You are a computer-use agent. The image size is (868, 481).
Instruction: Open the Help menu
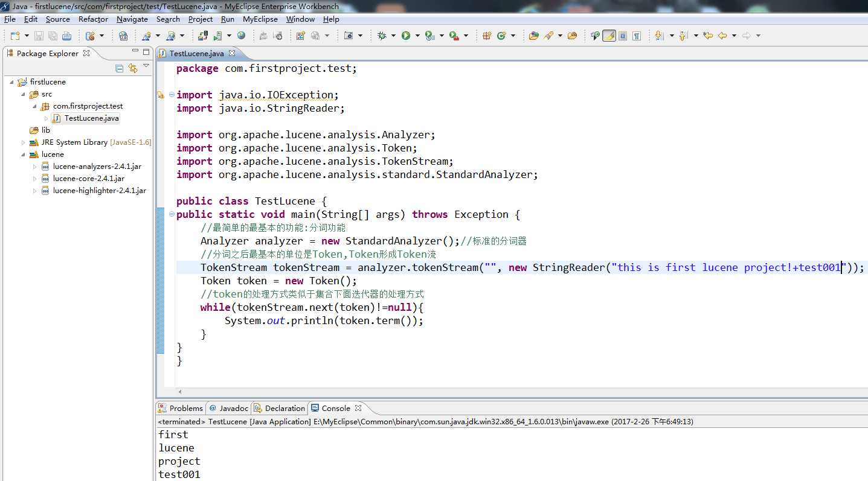tap(331, 19)
